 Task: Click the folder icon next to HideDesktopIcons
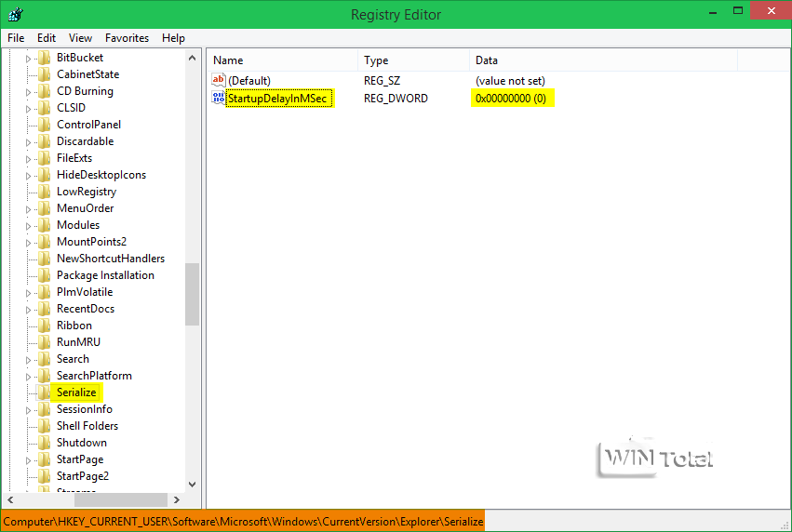pos(45,175)
